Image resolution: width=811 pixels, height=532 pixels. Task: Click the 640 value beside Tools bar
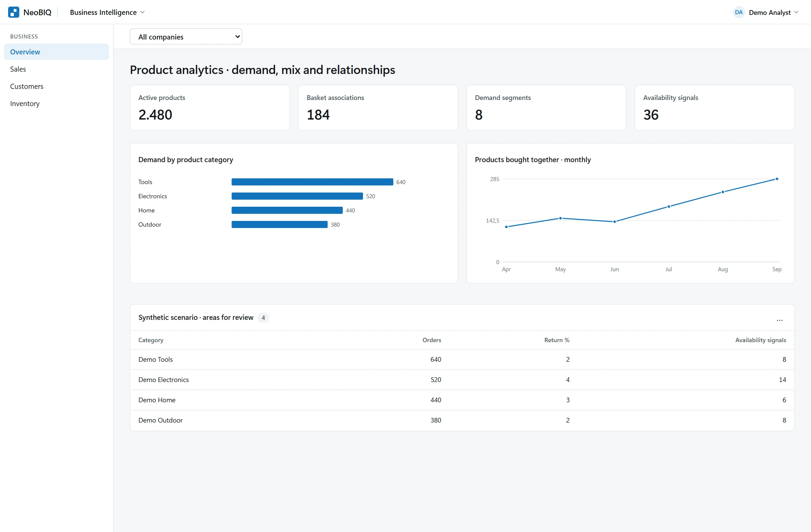(401, 182)
